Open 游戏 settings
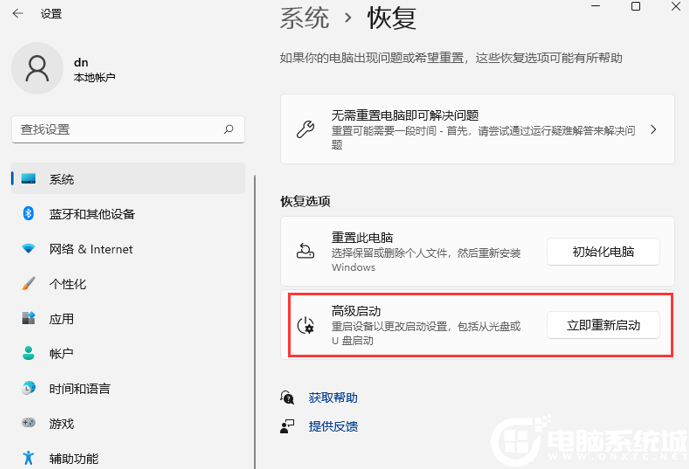689x469 pixels. 128,423
